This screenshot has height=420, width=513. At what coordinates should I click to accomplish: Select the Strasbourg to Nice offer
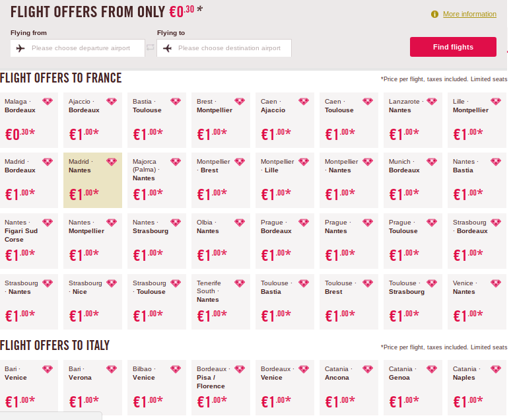point(92,302)
